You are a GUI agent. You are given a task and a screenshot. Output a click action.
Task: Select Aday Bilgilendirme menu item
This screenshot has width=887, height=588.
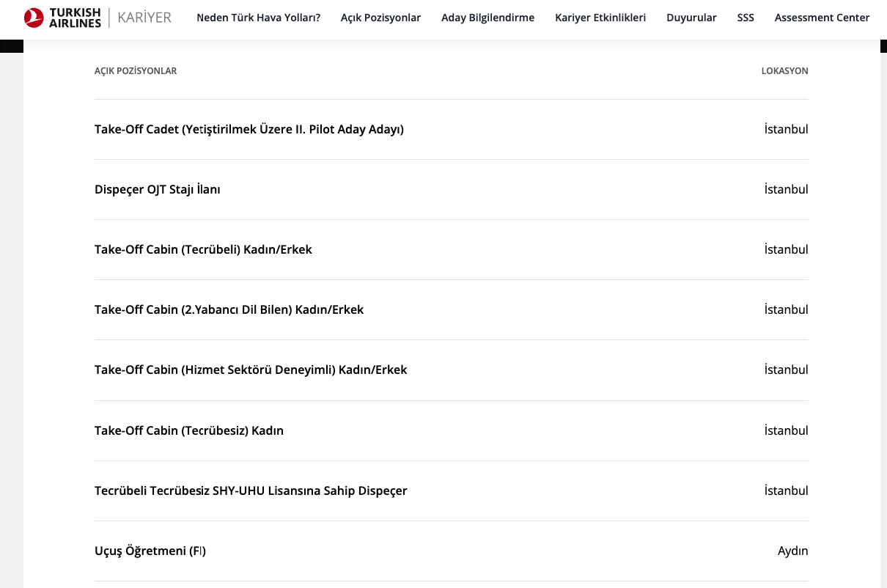point(487,18)
